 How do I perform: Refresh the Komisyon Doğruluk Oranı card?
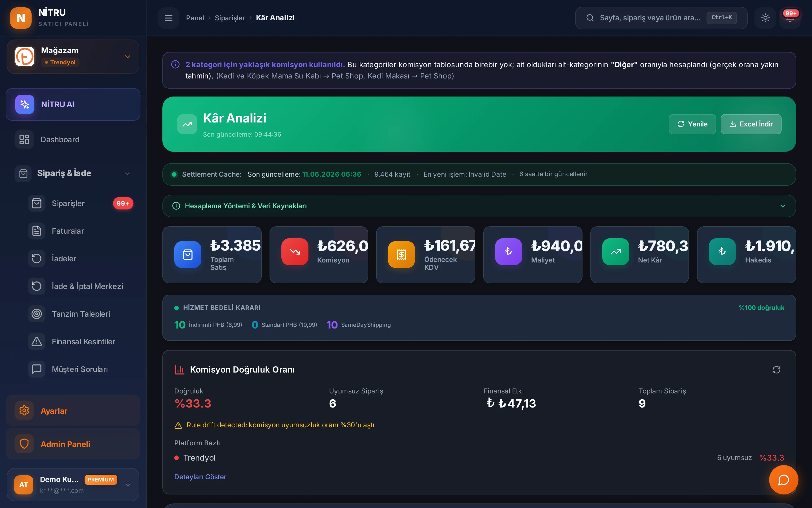point(776,370)
